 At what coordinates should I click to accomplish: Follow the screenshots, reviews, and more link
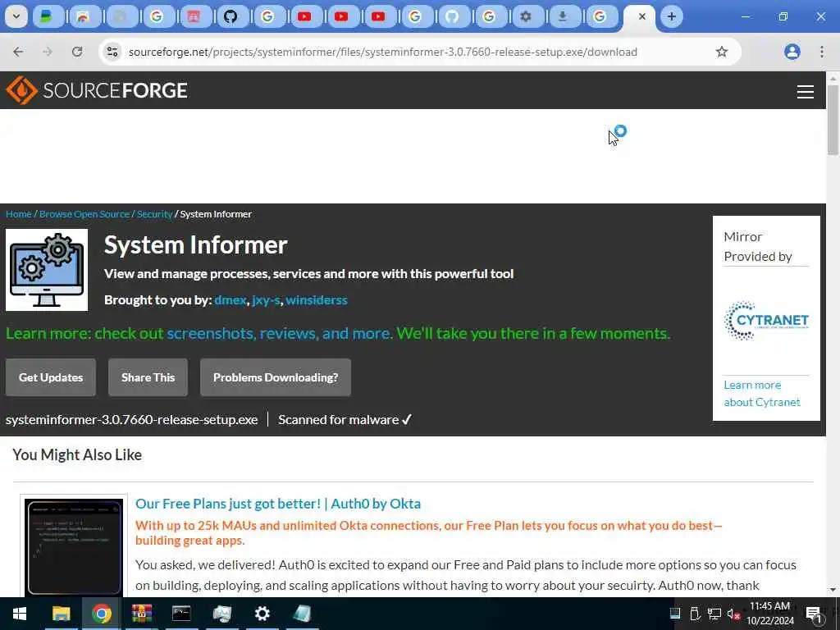pyautogui.click(x=279, y=333)
